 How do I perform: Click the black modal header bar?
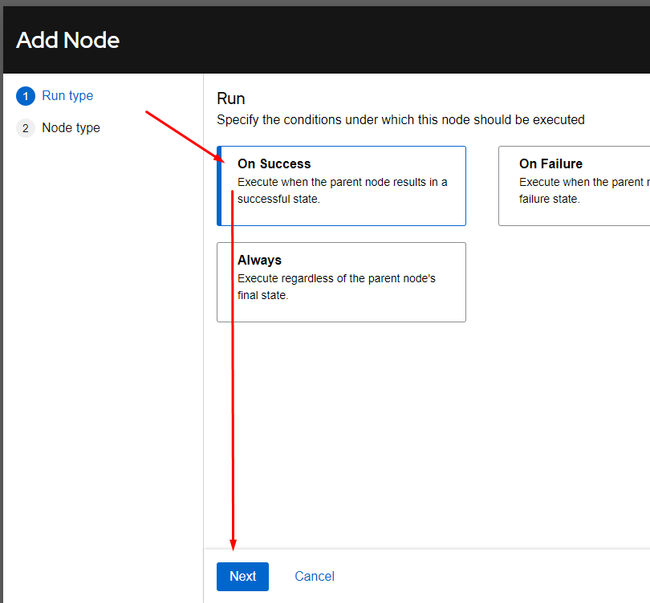click(x=326, y=40)
